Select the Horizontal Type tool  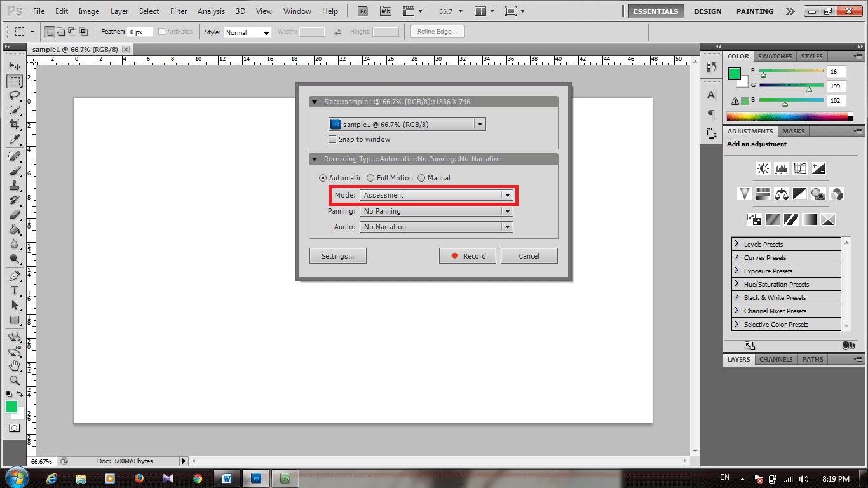point(15,290)
